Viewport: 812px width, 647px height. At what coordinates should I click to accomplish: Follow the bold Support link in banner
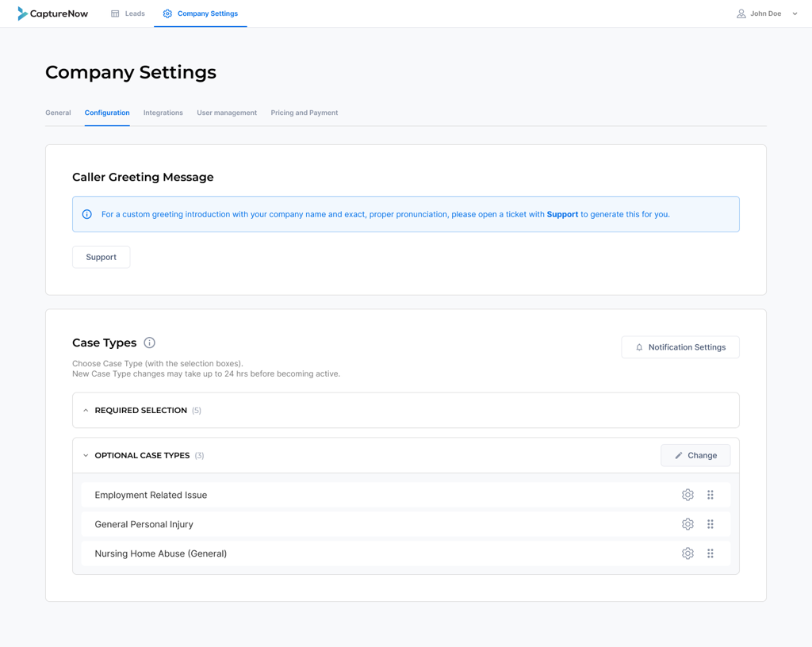(x=562, y=214)
